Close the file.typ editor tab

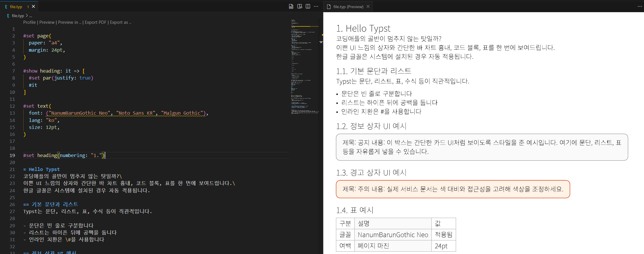pyautogui.click(x=33, y=6)
